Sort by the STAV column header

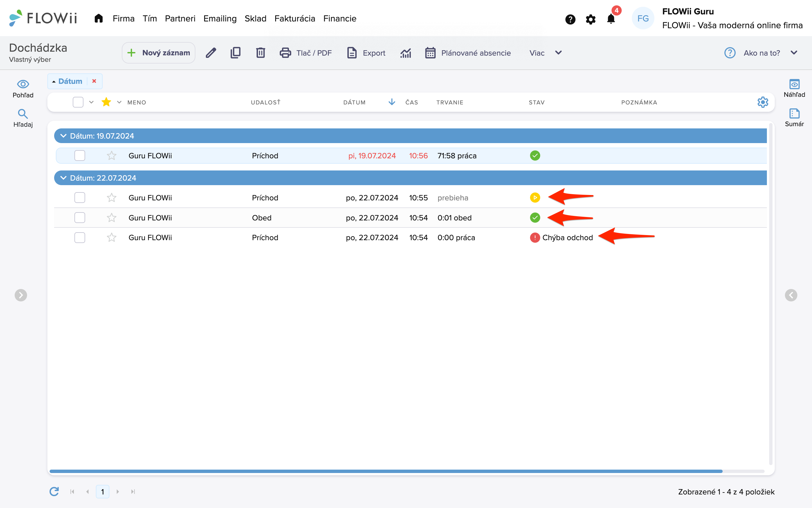537,102
